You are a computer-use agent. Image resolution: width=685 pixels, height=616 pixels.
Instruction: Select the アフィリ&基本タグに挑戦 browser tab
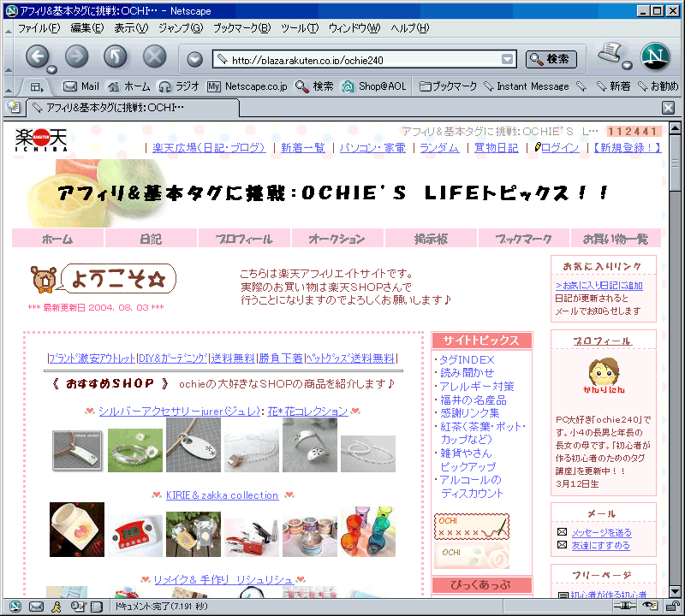click(x=133, y=108)
